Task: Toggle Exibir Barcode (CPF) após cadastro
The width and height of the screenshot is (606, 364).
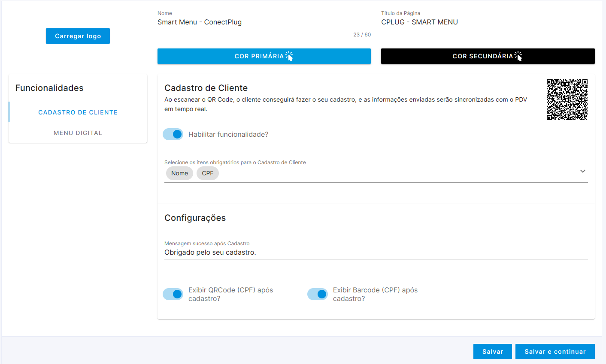Action: pos(318,294)
